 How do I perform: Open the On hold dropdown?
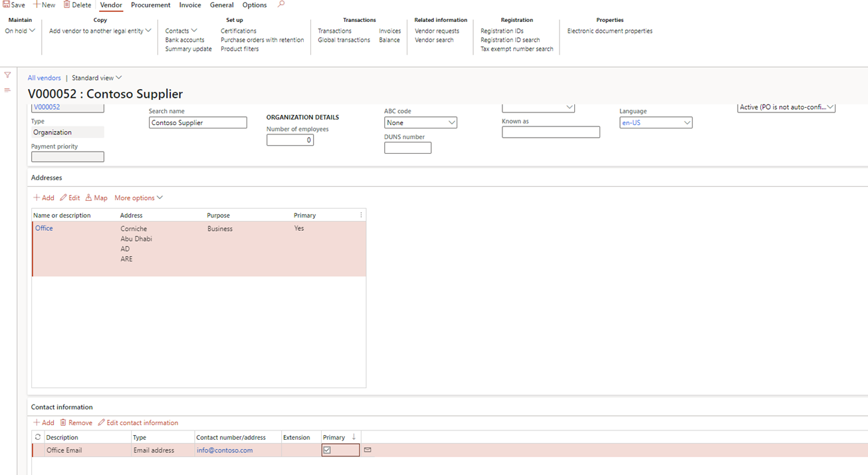pos(20,31)
